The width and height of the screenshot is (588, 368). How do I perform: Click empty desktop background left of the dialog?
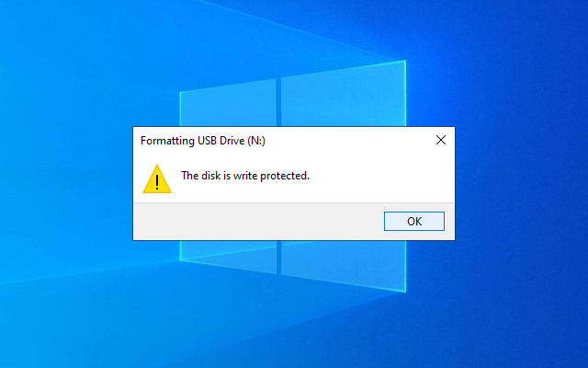tap(67, 184)
